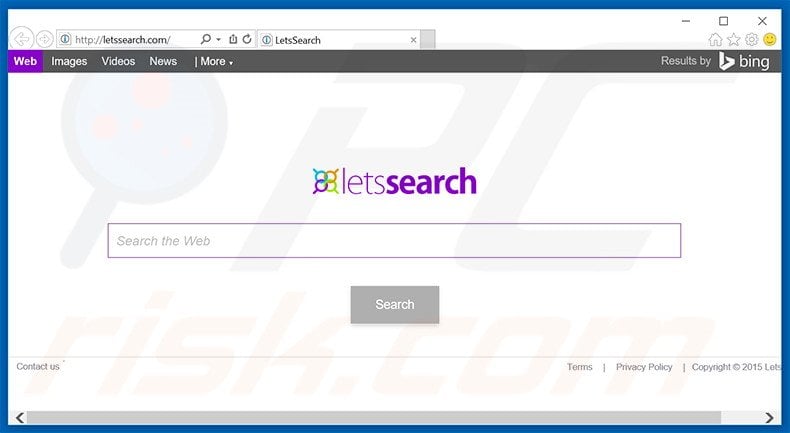This screenshot has width=790, height=433.
Task: Go back with the browser back arrow
Action: pyautogui.click(x=22, y=39)
